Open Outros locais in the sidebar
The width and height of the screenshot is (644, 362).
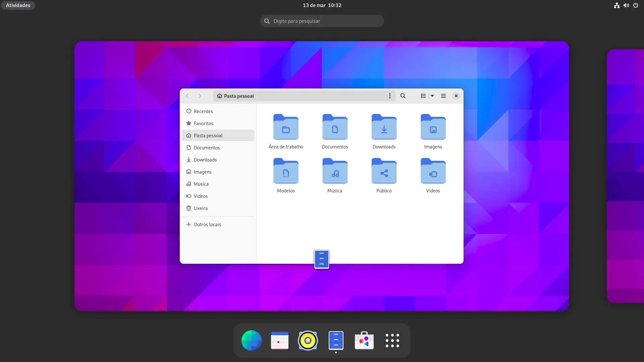coord(218,224)
